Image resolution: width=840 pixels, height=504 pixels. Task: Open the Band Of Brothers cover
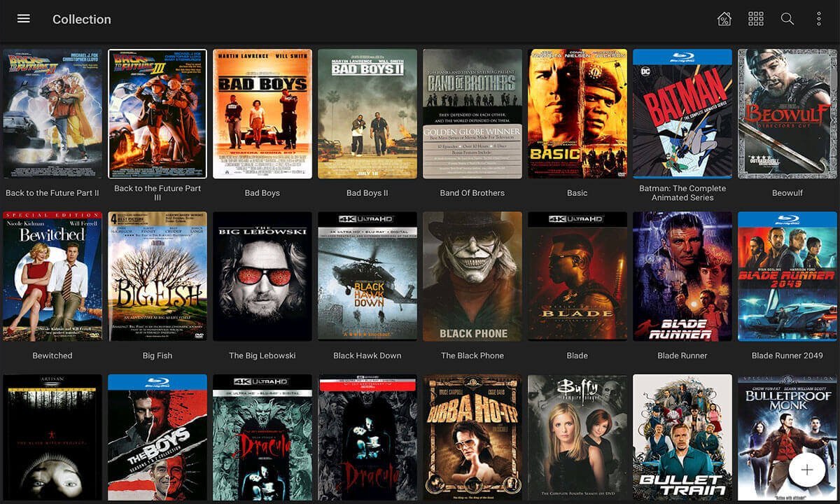(x=472, y=113)
